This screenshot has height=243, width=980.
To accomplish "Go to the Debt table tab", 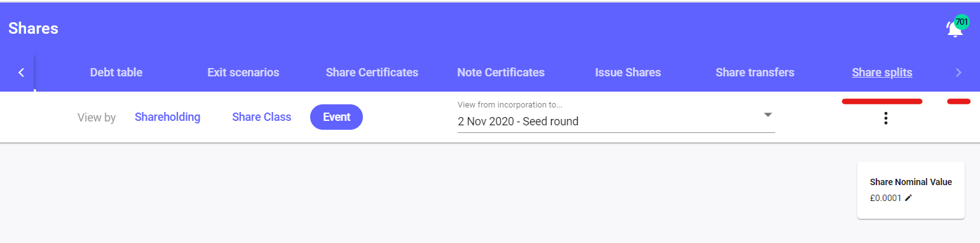I will [116, 73].
